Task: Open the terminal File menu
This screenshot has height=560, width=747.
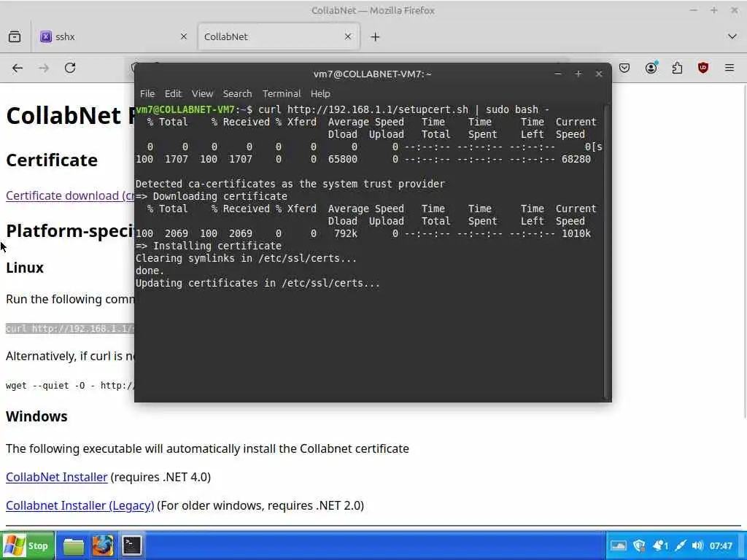Action: (147, 94)
